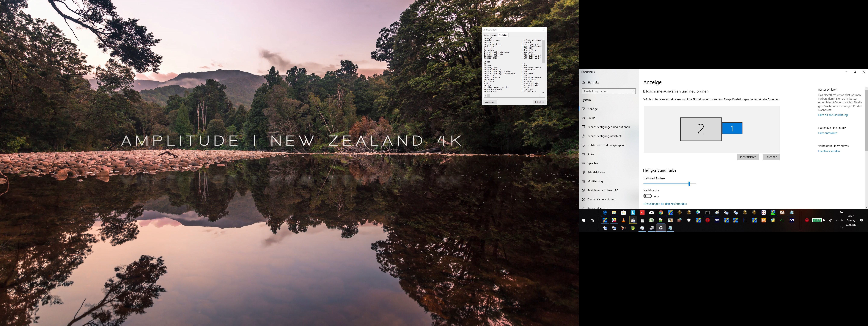
Task: Open Hilfe für die Einrichtung link
Action: (x=833, y=115)
